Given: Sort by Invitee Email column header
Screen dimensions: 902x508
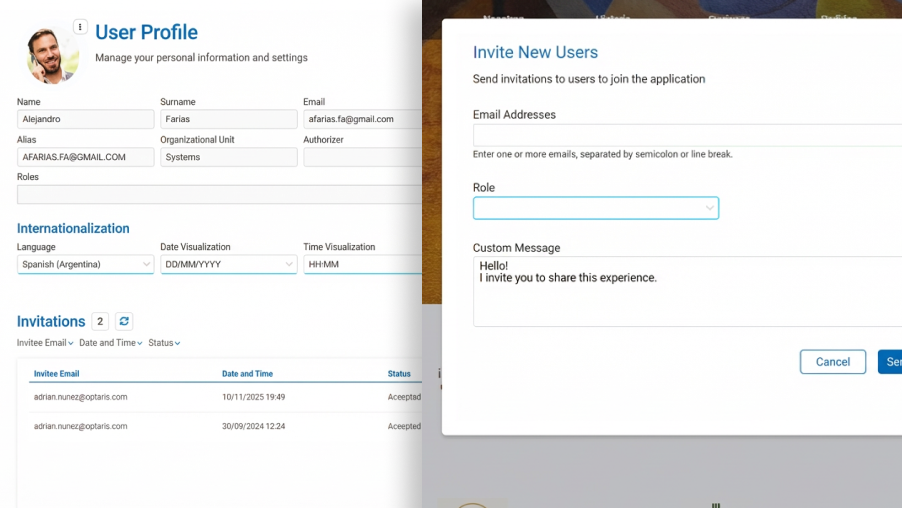Looking at the screenshot, I should click(x=57, y=374).
